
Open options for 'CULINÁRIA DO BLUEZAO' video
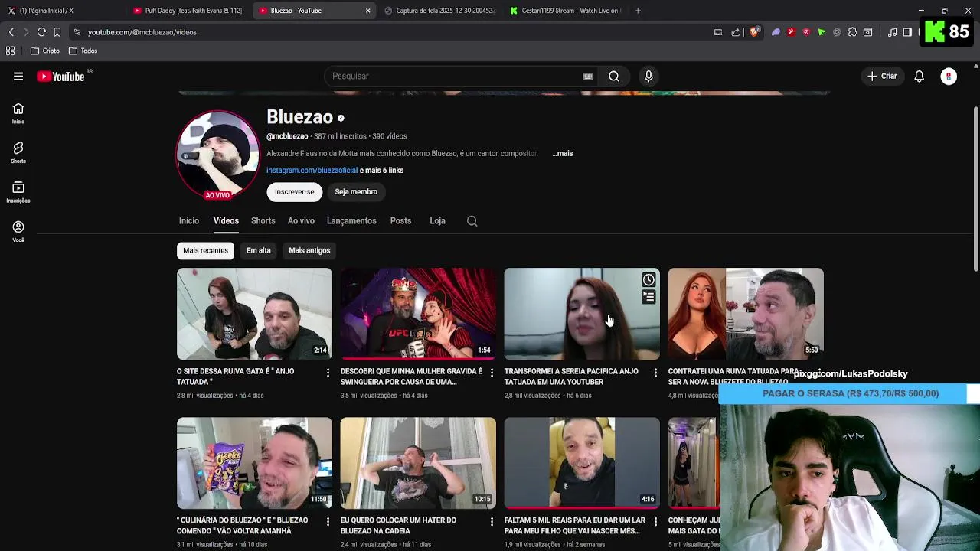tap(328, 522)
